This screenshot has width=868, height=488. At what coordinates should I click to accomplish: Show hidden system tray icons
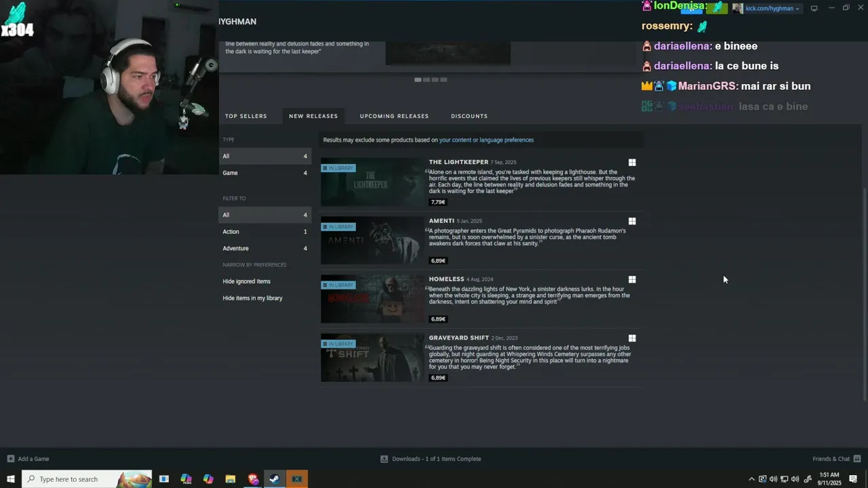(751, 479)
